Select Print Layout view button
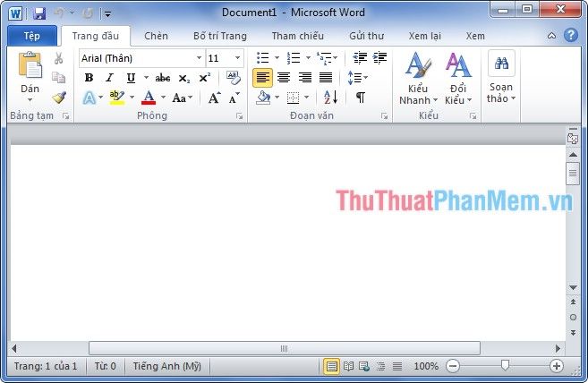Image resolution: width=588 pixels, height=383 pixels. [331, 366]
